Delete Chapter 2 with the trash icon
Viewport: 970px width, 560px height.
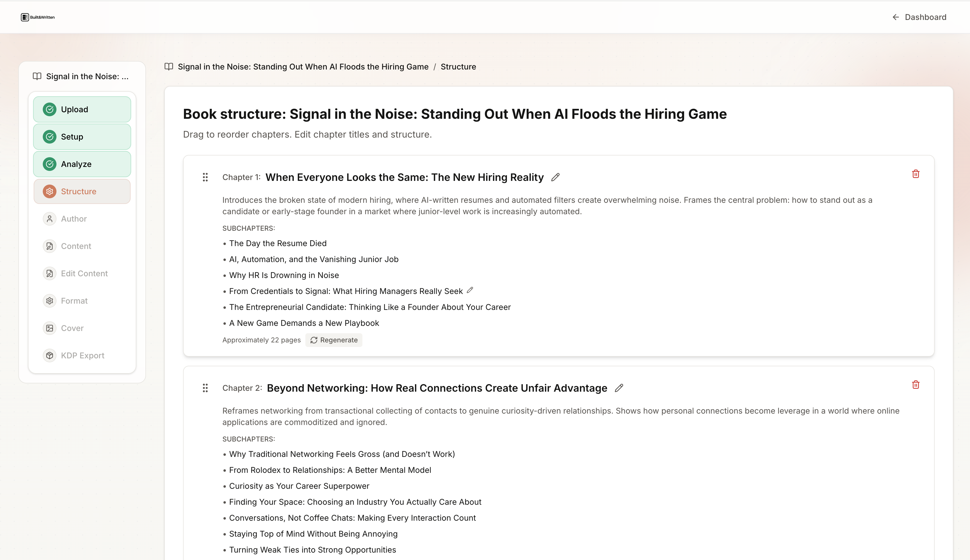pos(915,385)
